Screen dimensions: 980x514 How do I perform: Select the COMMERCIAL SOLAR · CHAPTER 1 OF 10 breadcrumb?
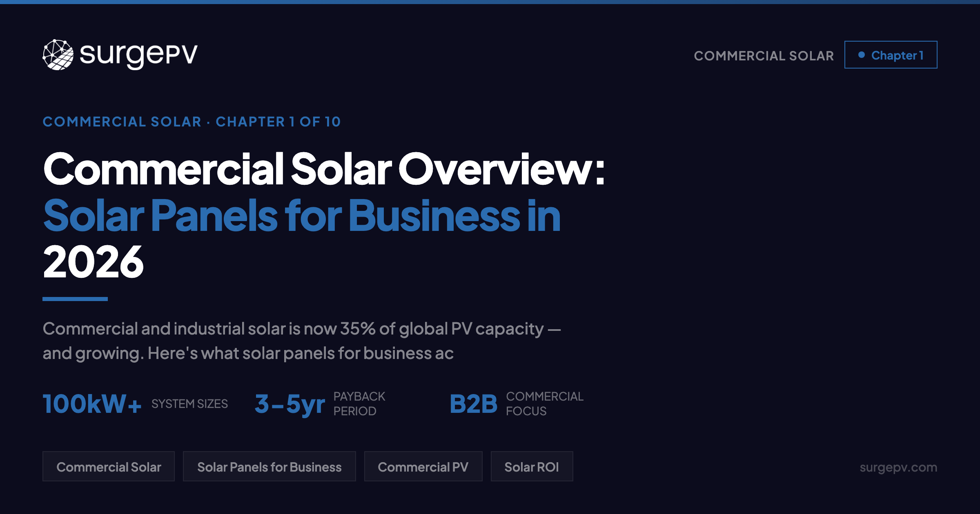point(192,122)
